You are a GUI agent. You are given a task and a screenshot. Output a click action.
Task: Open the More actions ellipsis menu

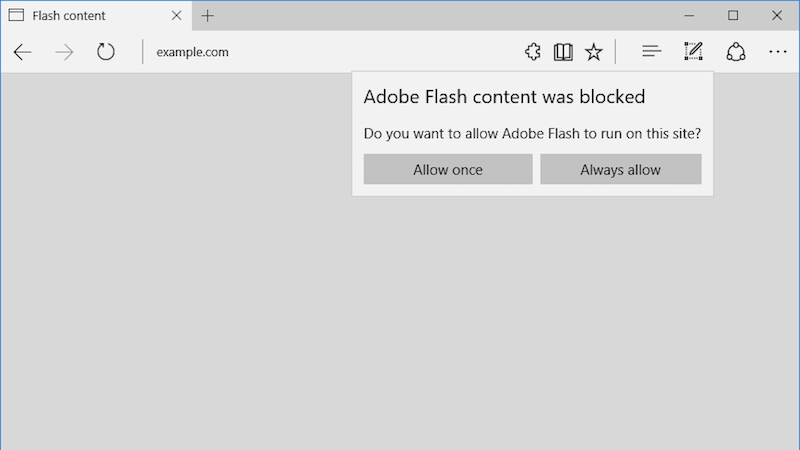pyautogui.click(x=778, y=52)
